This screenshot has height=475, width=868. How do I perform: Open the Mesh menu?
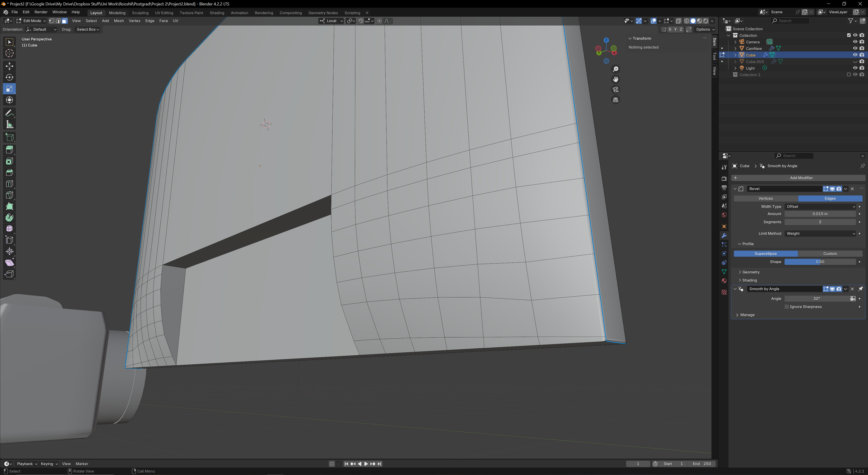[x=119, y=21]
